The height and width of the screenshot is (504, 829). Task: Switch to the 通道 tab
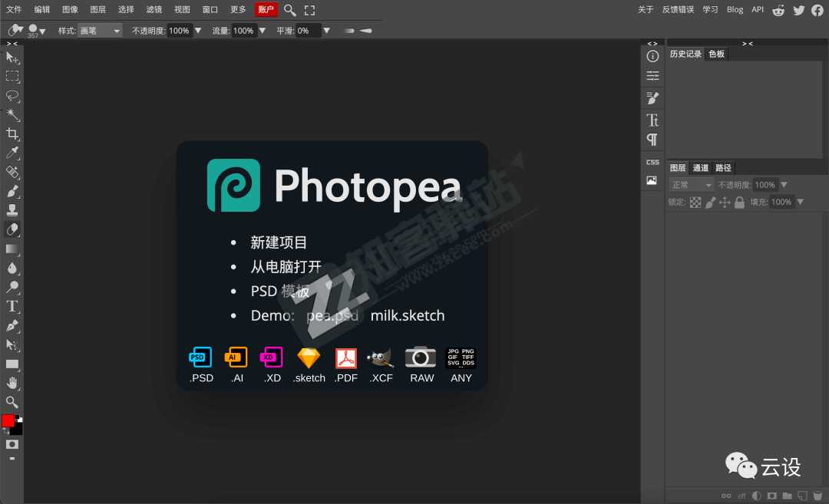701,167
